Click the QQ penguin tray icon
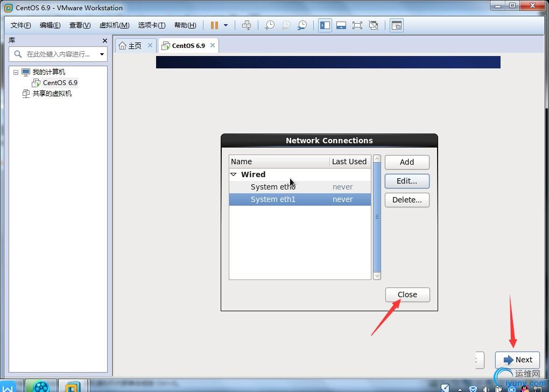 point(525,389)
